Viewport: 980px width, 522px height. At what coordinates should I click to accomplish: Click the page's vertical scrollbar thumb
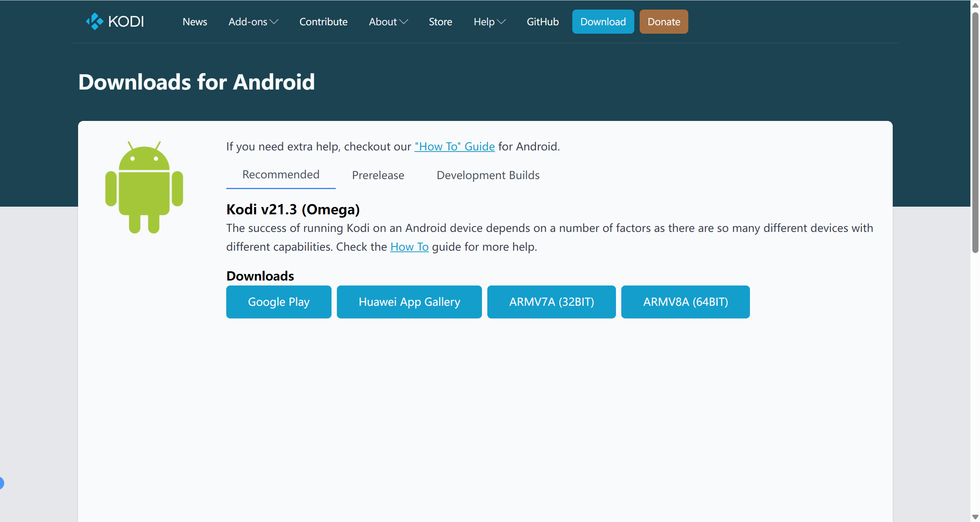click(975, 132)
